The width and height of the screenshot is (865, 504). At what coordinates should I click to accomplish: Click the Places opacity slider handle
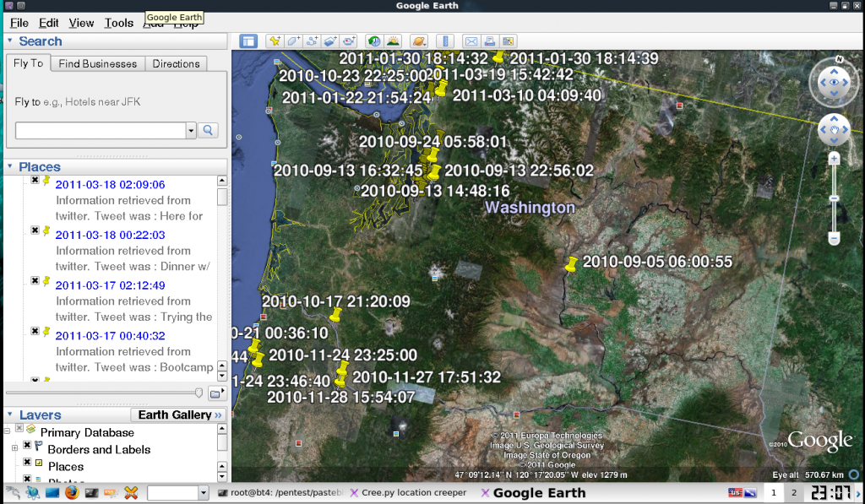[x=199, y=393]
